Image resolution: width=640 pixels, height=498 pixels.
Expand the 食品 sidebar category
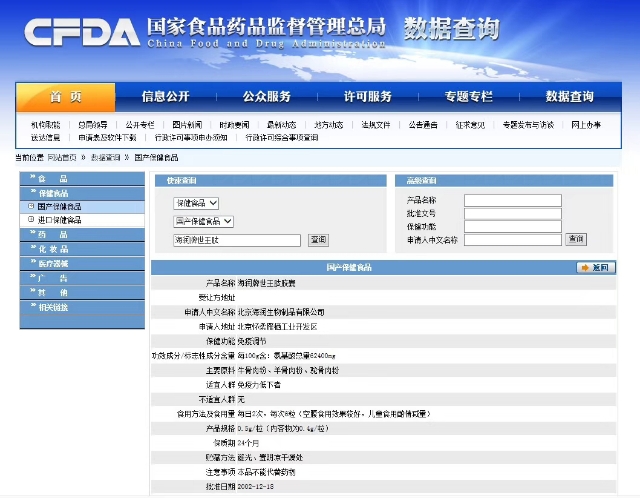tap(82, 179)
